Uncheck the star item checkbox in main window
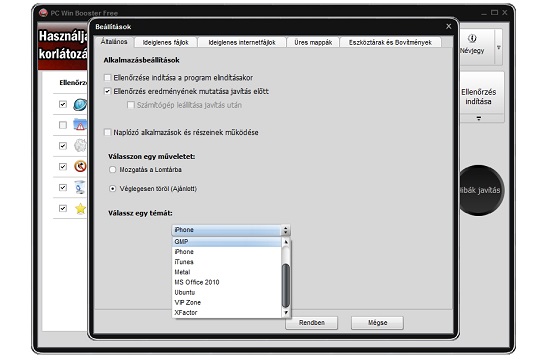 tap(63, 208)
